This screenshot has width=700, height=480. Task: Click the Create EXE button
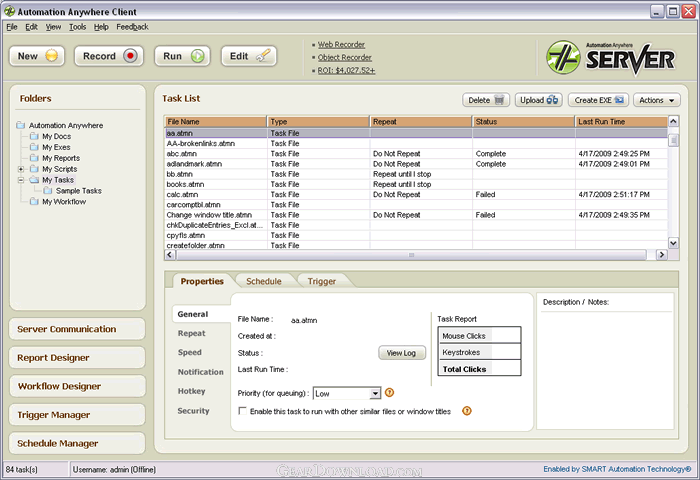(x=598, y=100)
